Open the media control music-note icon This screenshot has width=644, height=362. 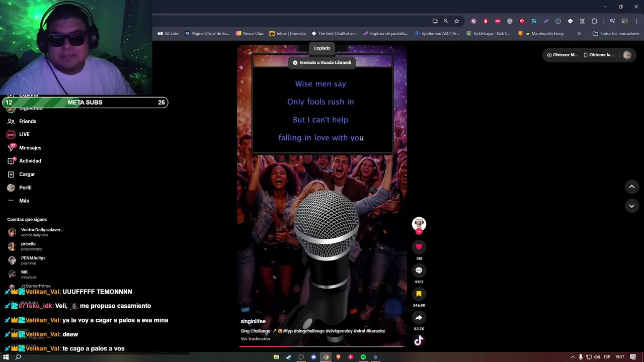(x=612, y=21)
